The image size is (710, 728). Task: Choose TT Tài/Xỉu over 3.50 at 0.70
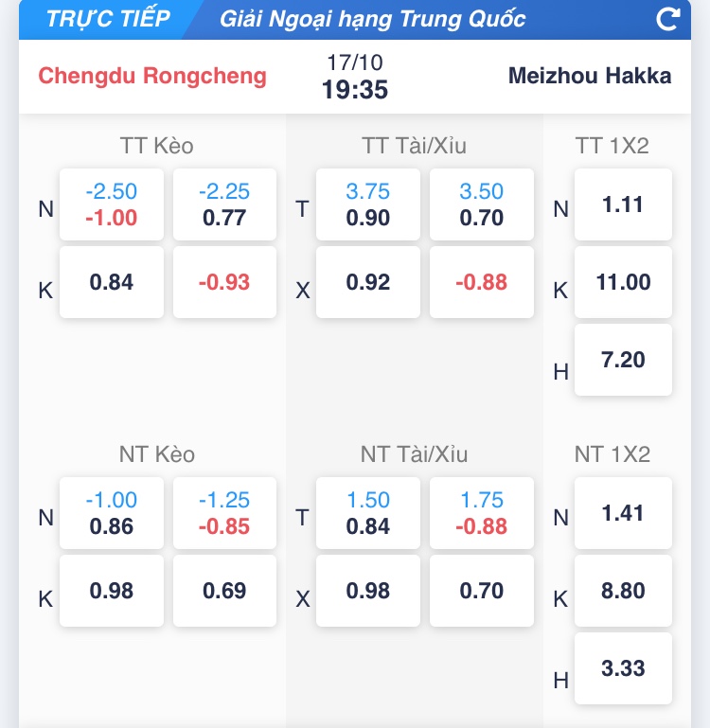point(481,204)
